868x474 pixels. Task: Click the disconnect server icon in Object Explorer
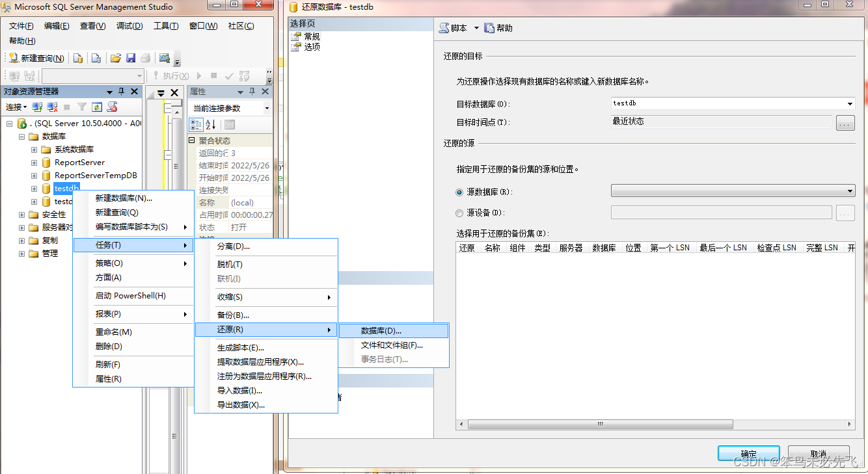pos(51,107)
